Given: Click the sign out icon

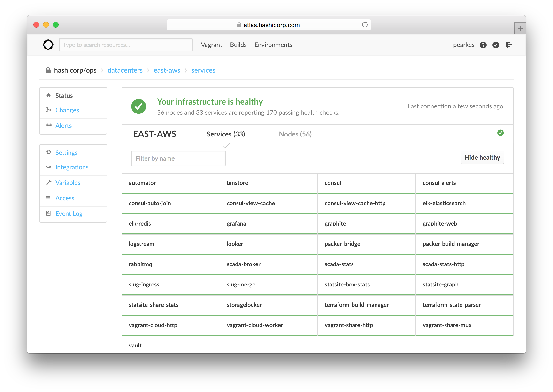Looking at the screenshot, I should tap(508, 45).
